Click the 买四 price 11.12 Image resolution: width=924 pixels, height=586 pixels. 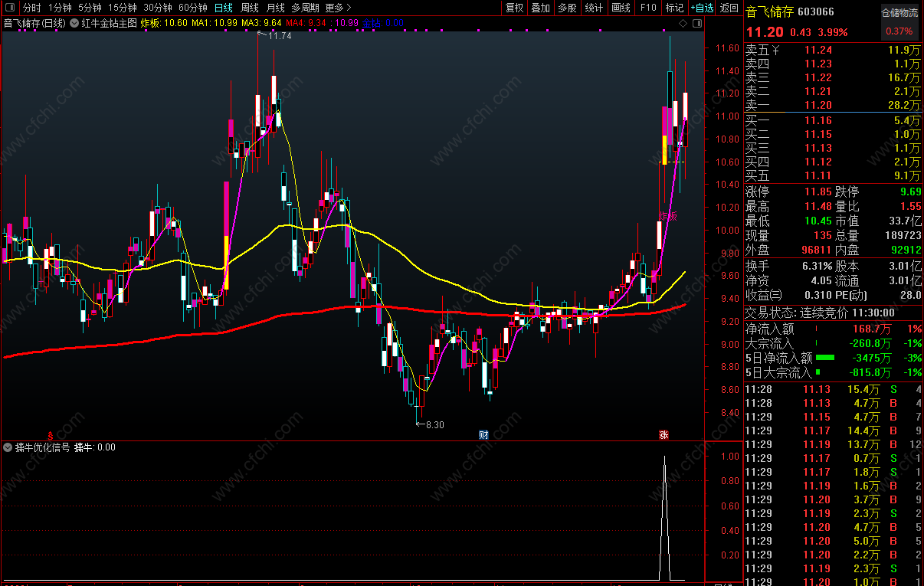tap(818, 162)
